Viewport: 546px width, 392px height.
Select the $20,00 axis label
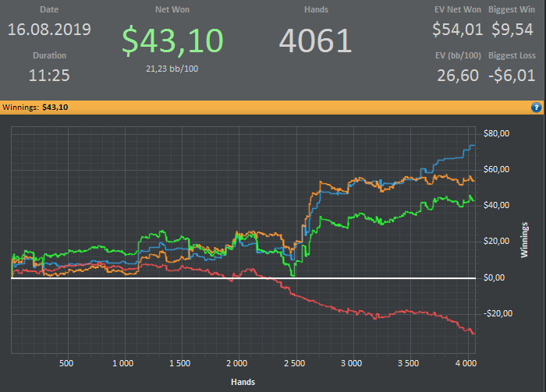point(496,241)
